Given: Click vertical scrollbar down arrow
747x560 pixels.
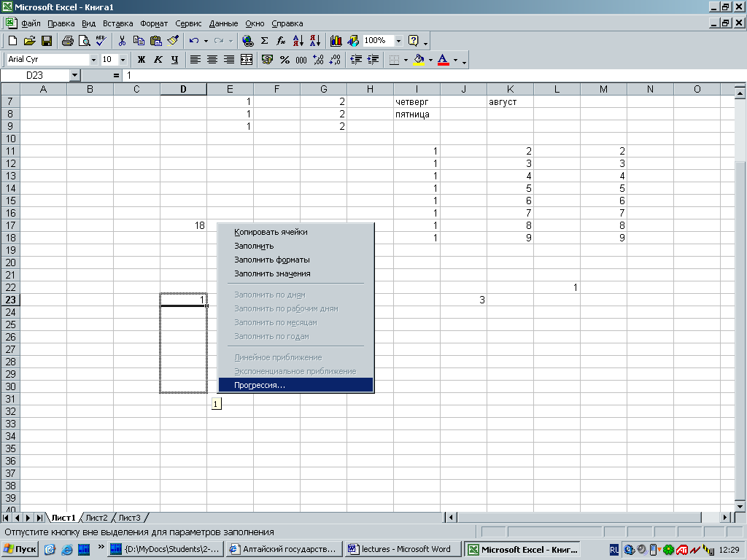Looking at the screenshot, I should tap(740, 506).
